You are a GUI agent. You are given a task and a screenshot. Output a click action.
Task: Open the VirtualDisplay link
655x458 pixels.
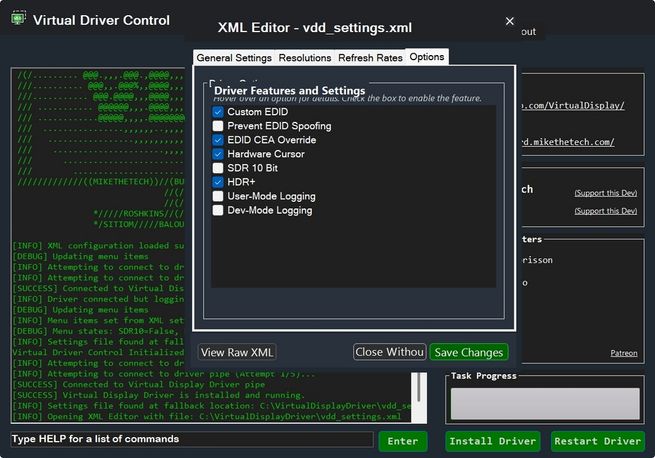(573, 106)
